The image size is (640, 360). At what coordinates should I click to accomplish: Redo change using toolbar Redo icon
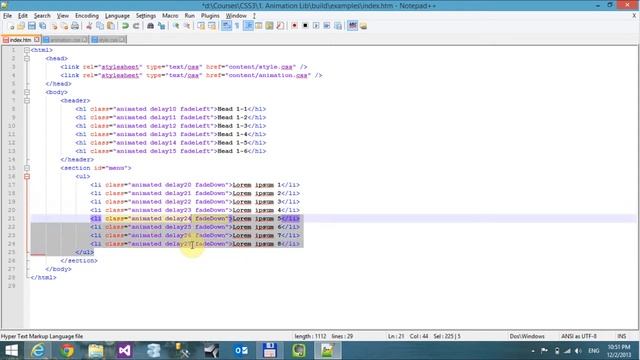pos(136,26)
